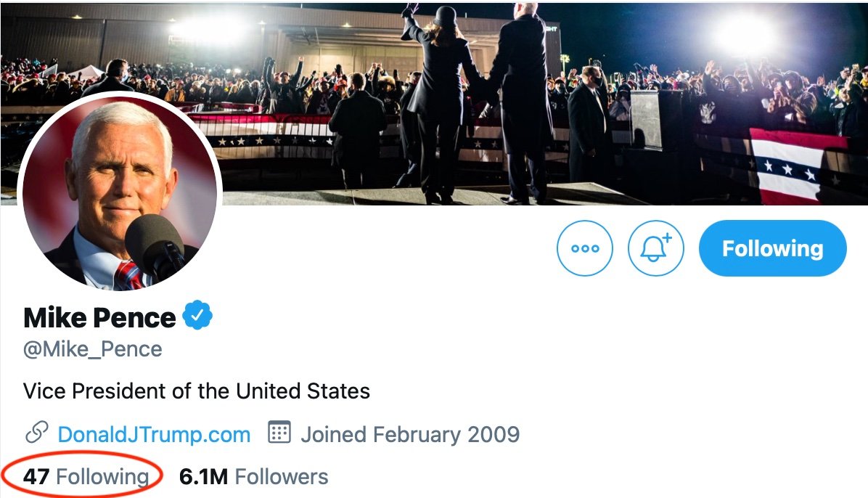Screen dimensions: 868x498
Task: Open the DonaldJTrump.com website link
Action: tap(154, 434)
